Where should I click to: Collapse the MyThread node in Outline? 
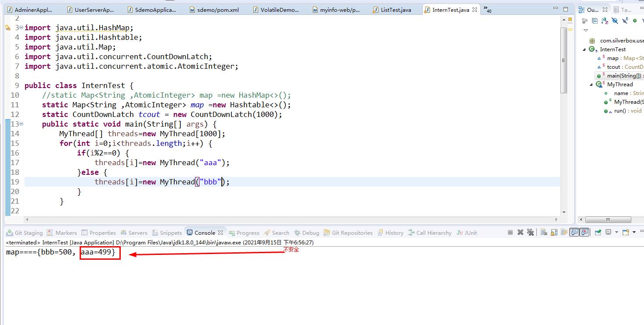point(591,85)
